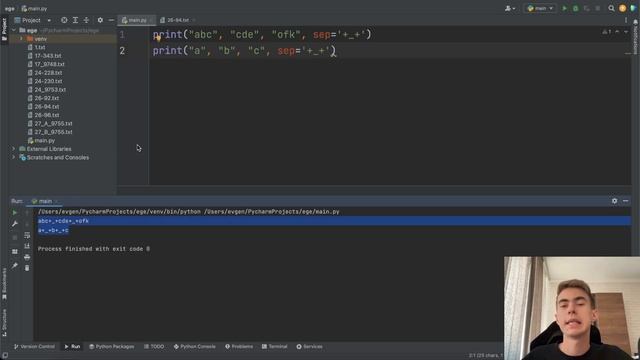Viewport: 640px width, 360px height.
Task: Open the main run configuration dropdown
Action: click(x=540, y=8)
